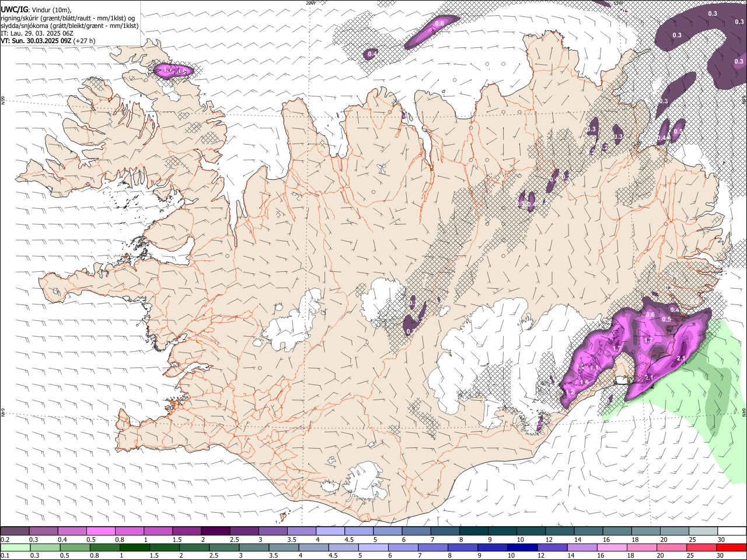Pick purple swatch at 12 in lower legend
Screen dimensions: 747x560
coord(553,547)
